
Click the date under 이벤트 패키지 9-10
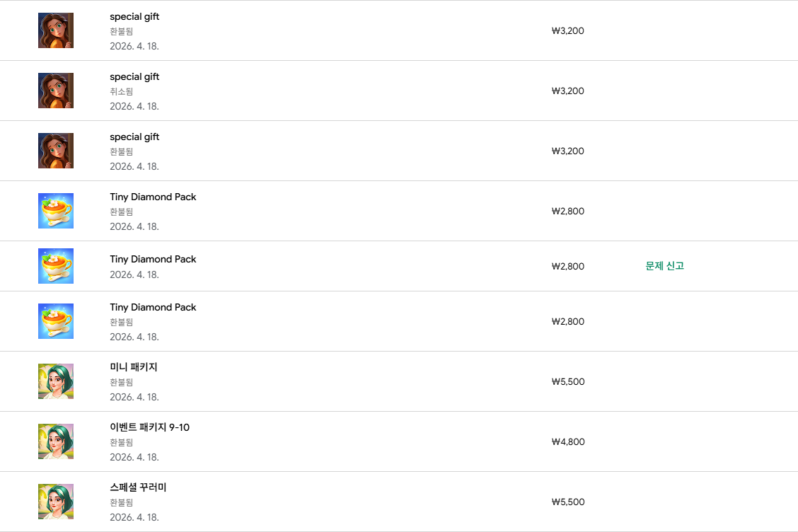pyautogui.click(x=134, y=457)
